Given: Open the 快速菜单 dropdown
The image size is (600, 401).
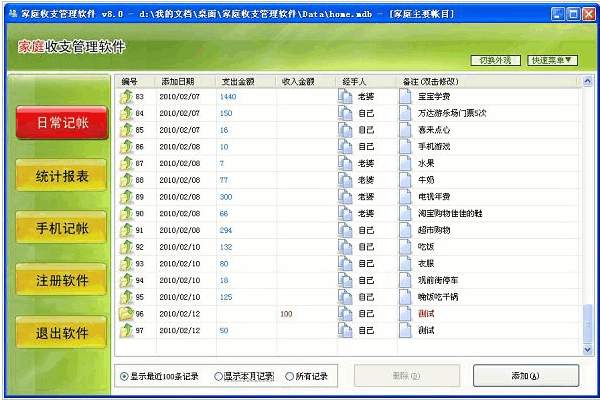Looking at the screenshot, I should (552, 60).
